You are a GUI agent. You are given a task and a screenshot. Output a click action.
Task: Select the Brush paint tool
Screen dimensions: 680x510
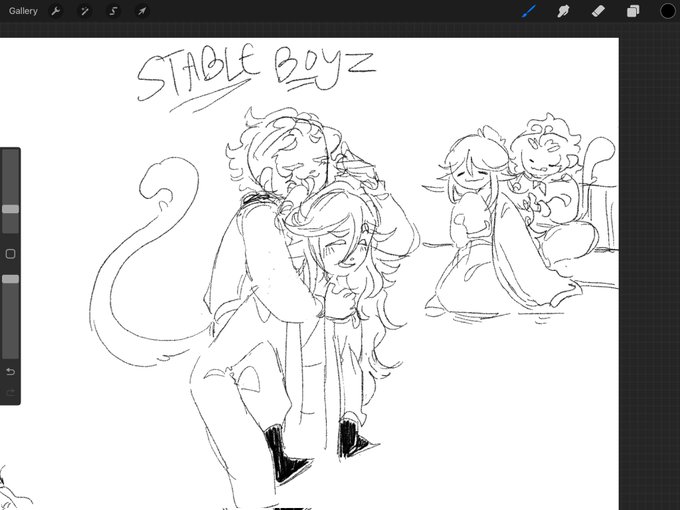click(x=529, y=11)
